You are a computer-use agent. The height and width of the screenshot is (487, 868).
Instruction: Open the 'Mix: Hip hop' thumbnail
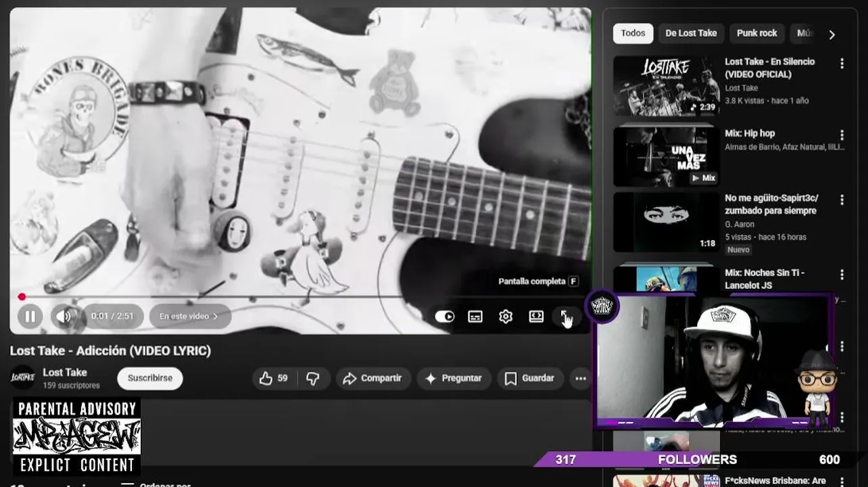click(667, 156)
